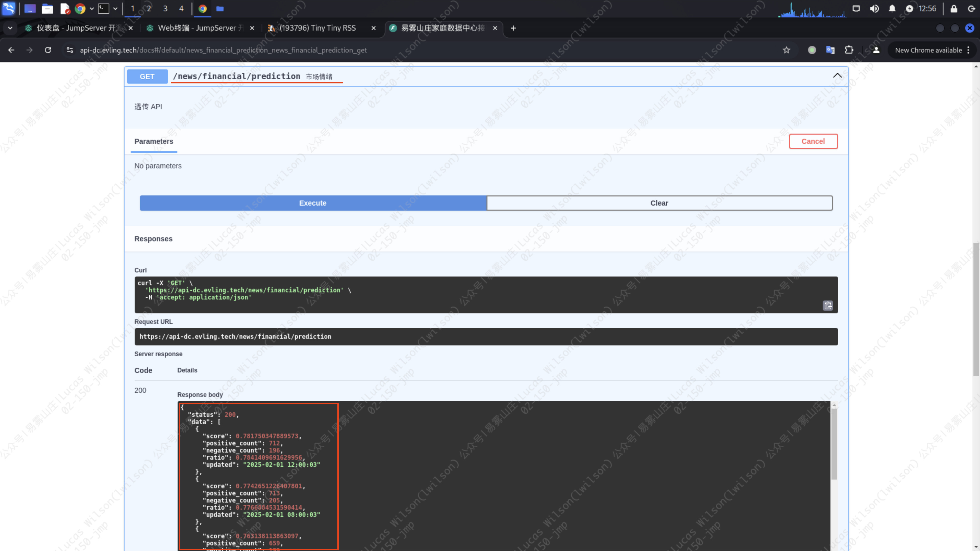Launch Chrome from the panel launcher
Screen dimensions: 980x551
point(80,8)
